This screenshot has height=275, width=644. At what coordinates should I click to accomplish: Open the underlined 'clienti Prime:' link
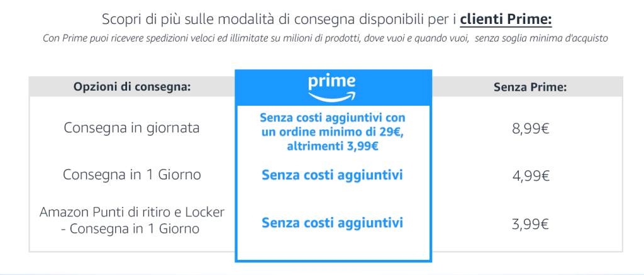point(506,20)
